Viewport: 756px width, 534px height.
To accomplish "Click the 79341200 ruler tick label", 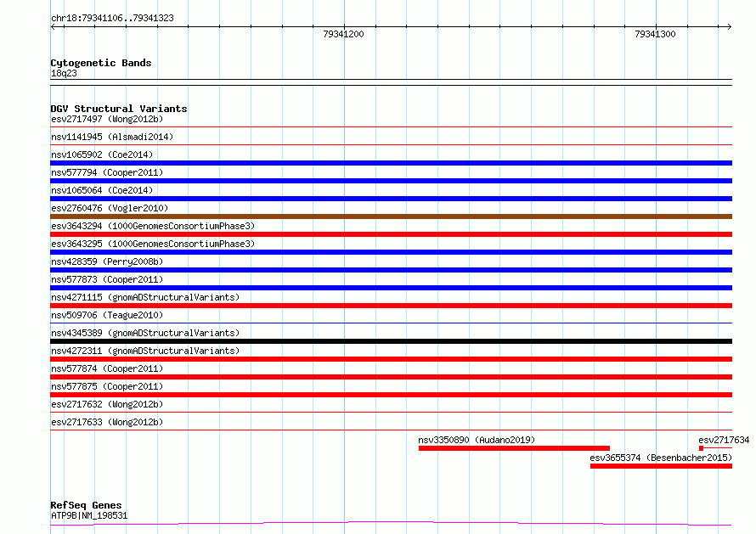I will click(x=343, y=34).
